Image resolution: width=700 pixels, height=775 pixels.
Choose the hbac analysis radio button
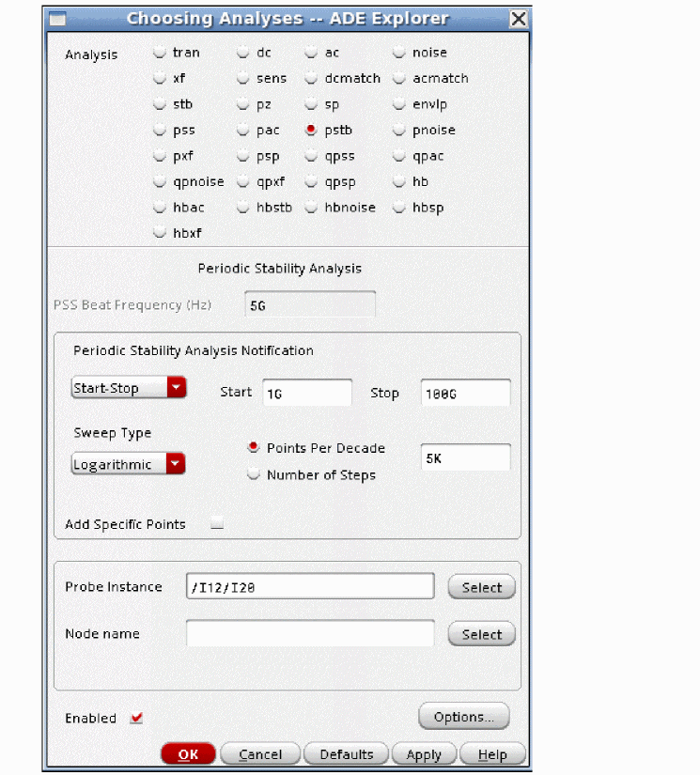coord(160,207)
